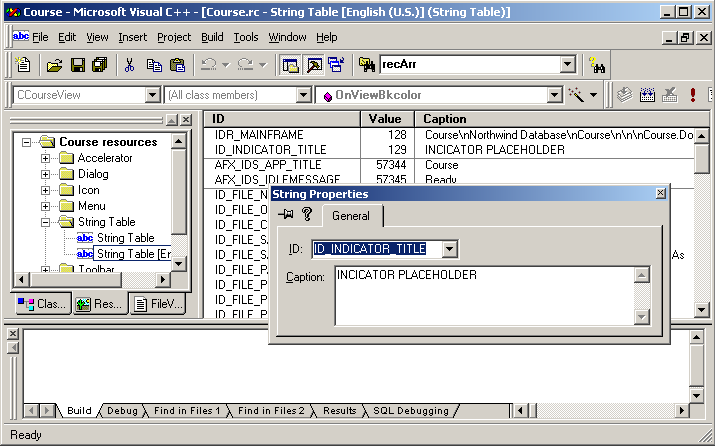Click the Copy icon in toolbar

point(154,65)
